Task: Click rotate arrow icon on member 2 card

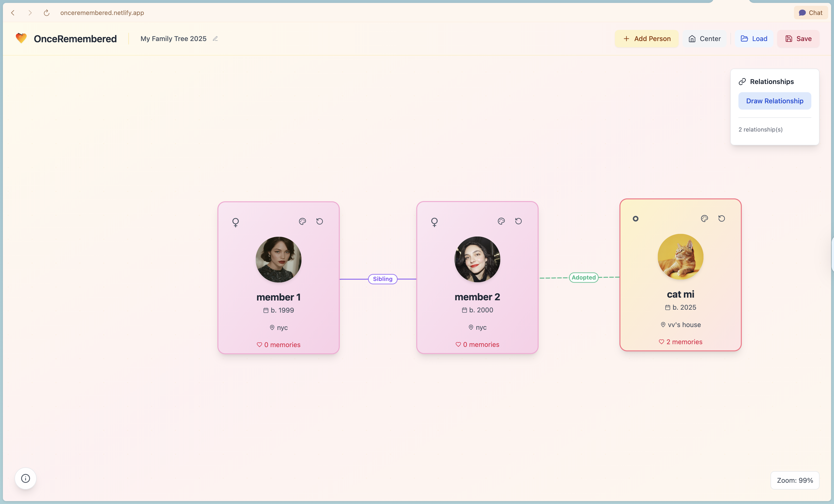Action: tap(518, 221)
